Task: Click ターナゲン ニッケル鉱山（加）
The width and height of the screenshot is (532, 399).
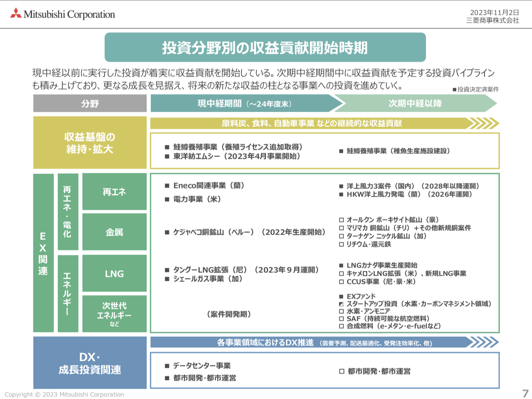Action: [x=387, y=236]
